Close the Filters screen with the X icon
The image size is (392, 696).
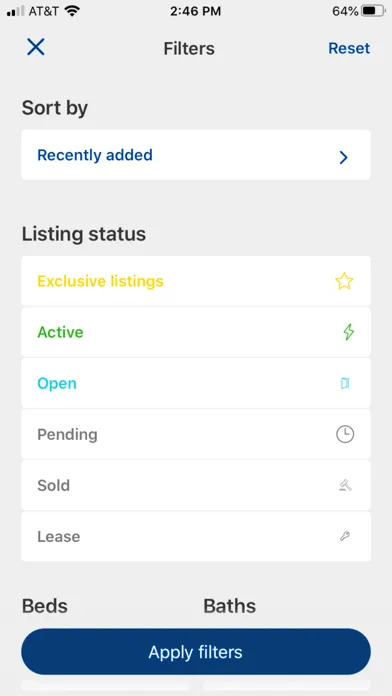click(x=36, y=47)
